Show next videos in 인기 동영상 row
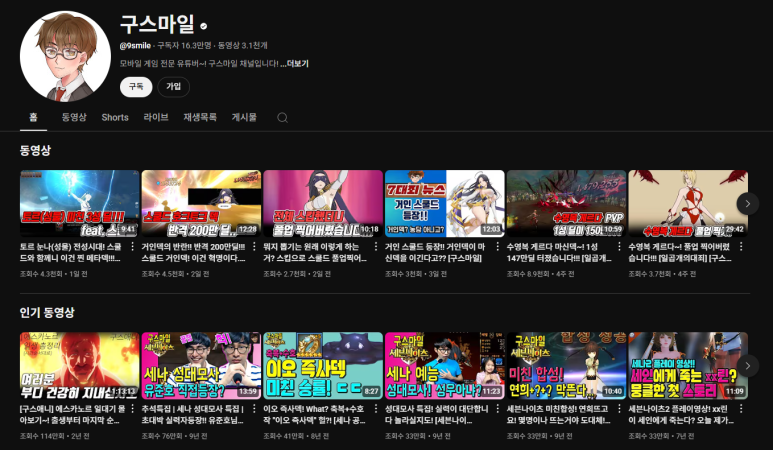 747,366
